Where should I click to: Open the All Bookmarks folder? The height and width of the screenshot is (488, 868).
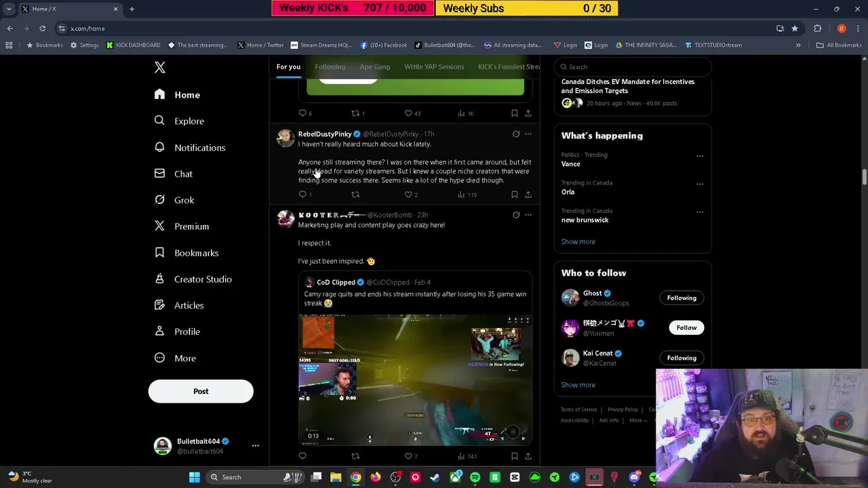tap(839, 45)
